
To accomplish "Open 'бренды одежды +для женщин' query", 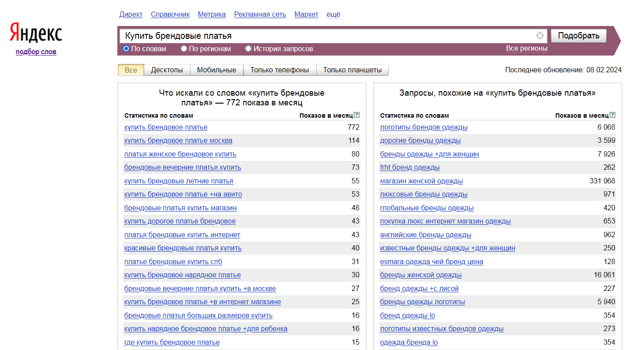I will click(x=430, y=154).
